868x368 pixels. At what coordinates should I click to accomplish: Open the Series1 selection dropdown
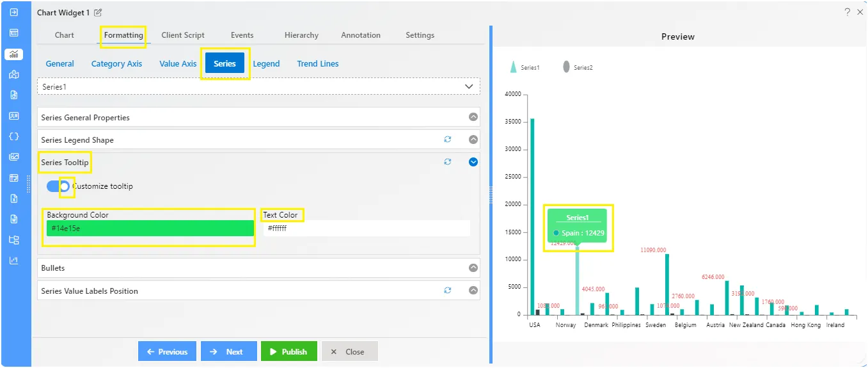(258, 86)
